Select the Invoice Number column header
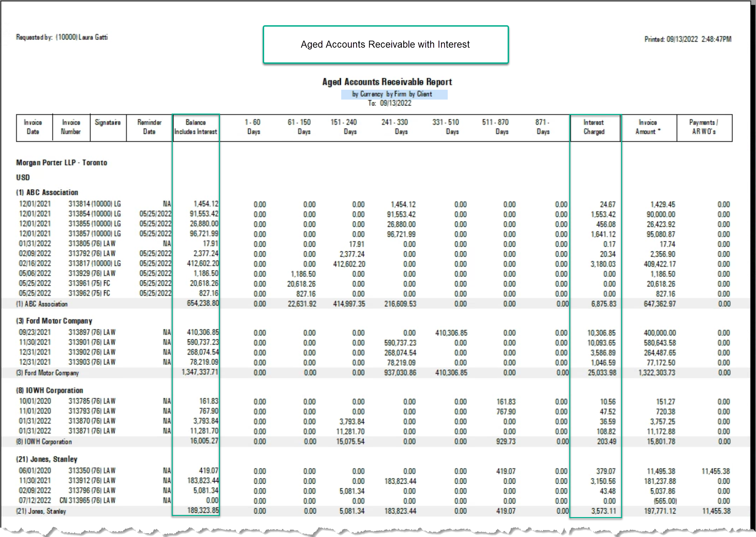 tap(71, 127)
